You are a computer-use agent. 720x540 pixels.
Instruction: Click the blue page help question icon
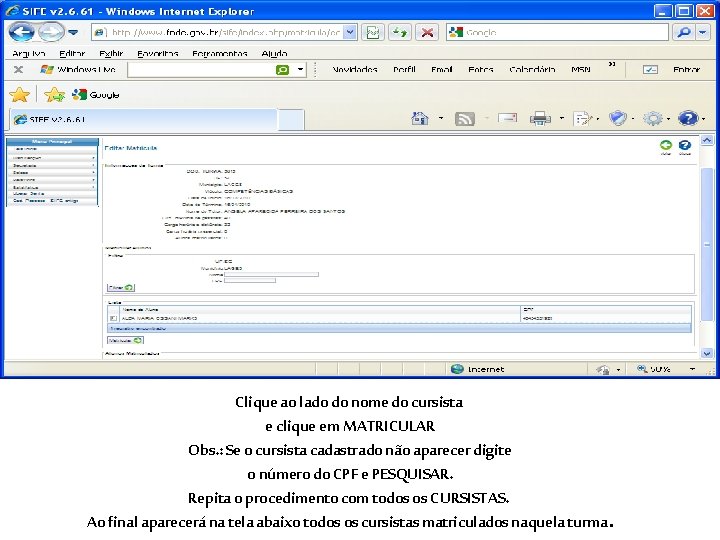tap(685, 146)
